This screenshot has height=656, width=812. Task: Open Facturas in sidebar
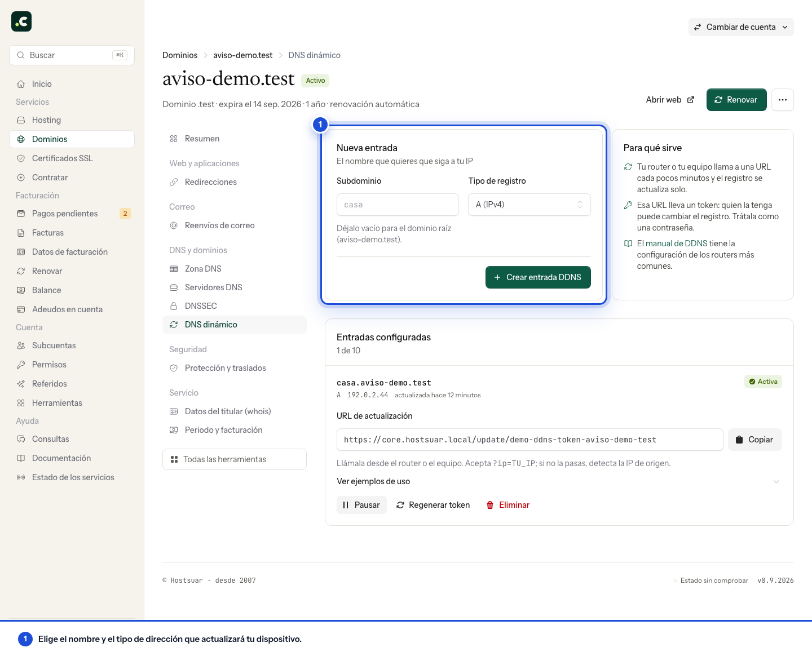(x=72, y=233)
